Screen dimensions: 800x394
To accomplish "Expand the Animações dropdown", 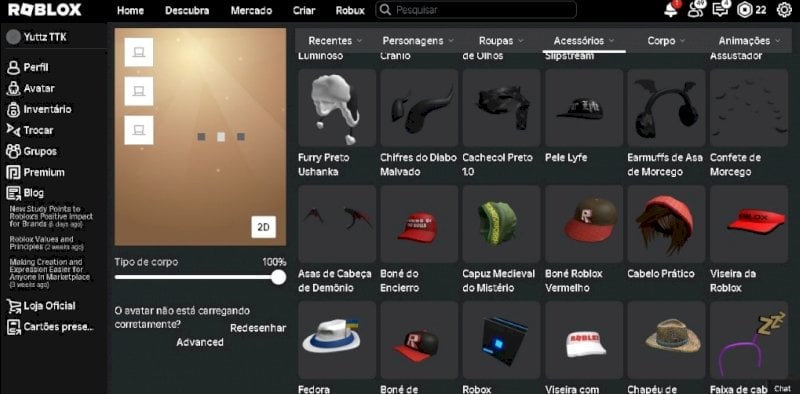I will click(x=749, y=41).
